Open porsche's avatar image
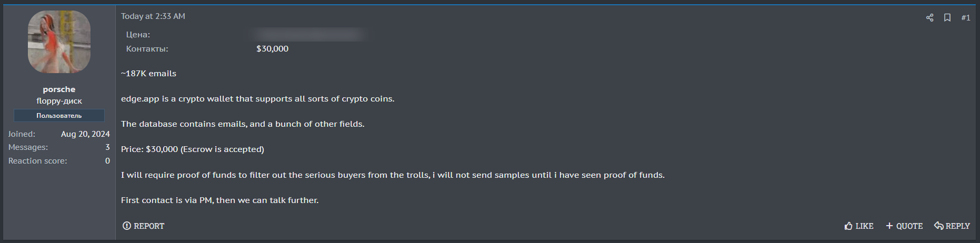This screenshot has width=980, height=243. [x=59, y=42]
